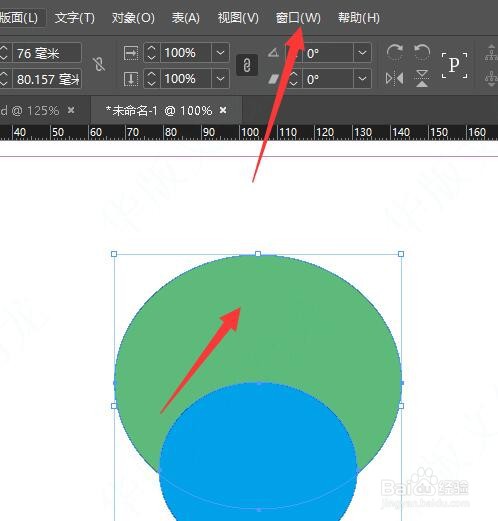Open the rotation angle dropdown
The image size is (498, 521).
point(362,53)
